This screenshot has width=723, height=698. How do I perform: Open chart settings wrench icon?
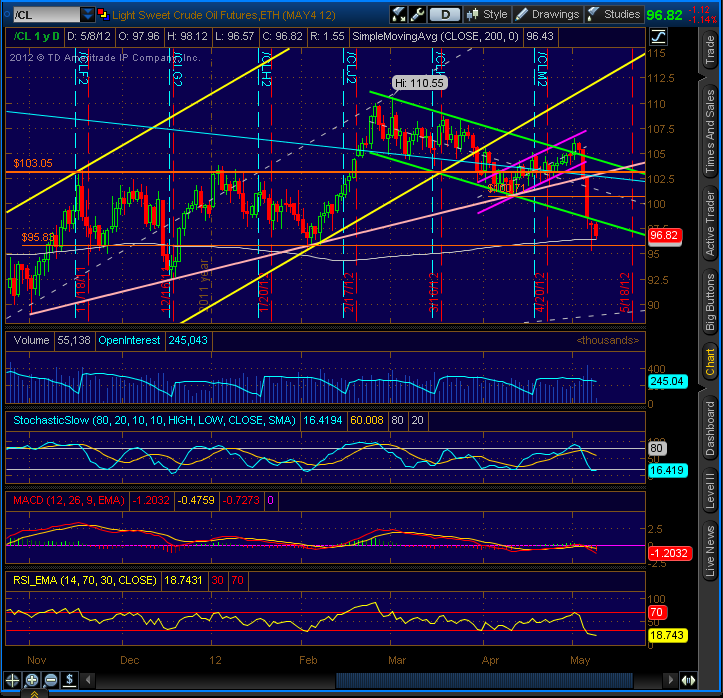[417, 15]
